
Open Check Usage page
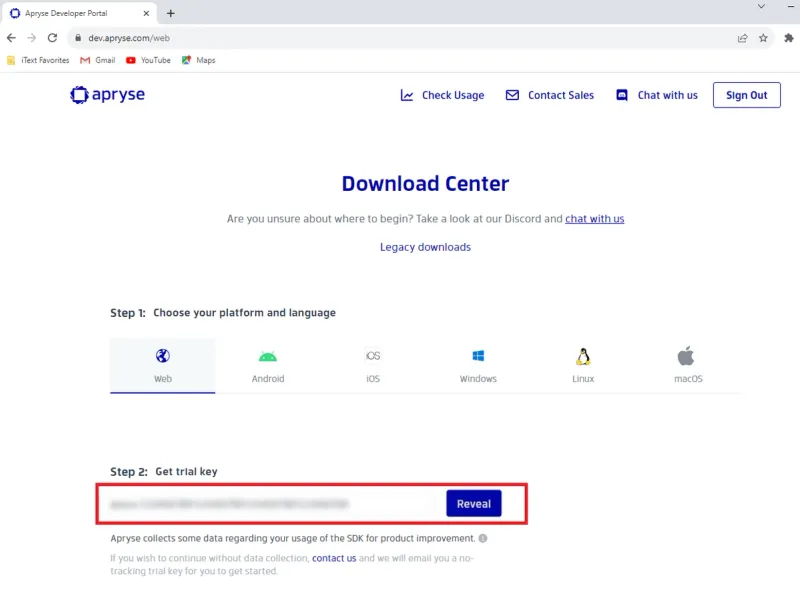[x=442, y=95]
